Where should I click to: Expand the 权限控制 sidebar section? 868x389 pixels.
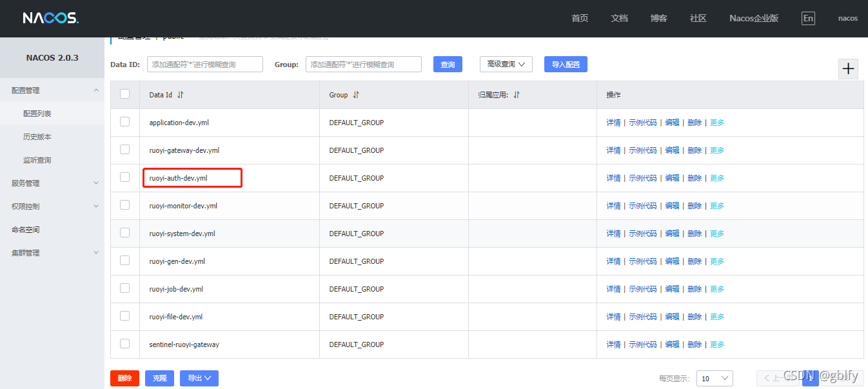[x=52, y=206]
